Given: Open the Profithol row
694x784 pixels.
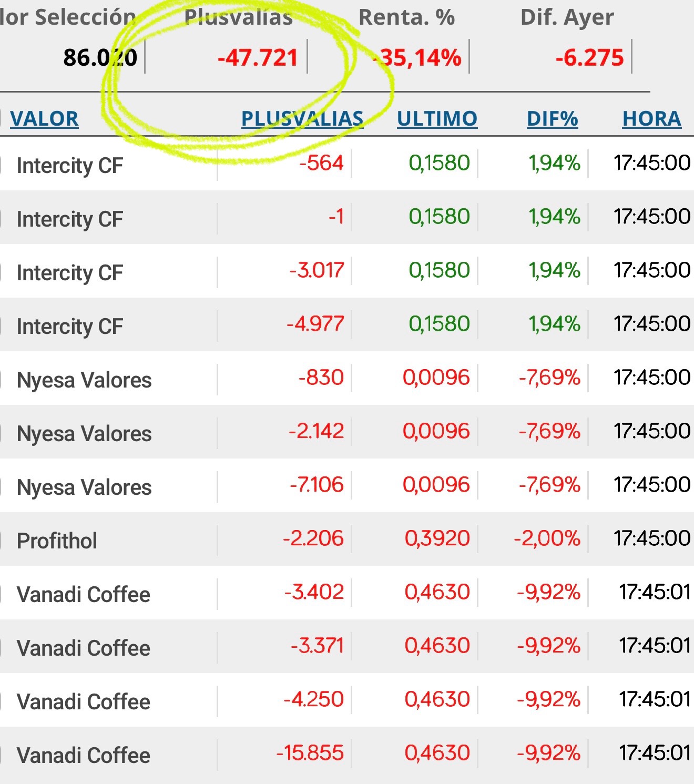Looking at the screenshot, I should [x=347, y=539].
